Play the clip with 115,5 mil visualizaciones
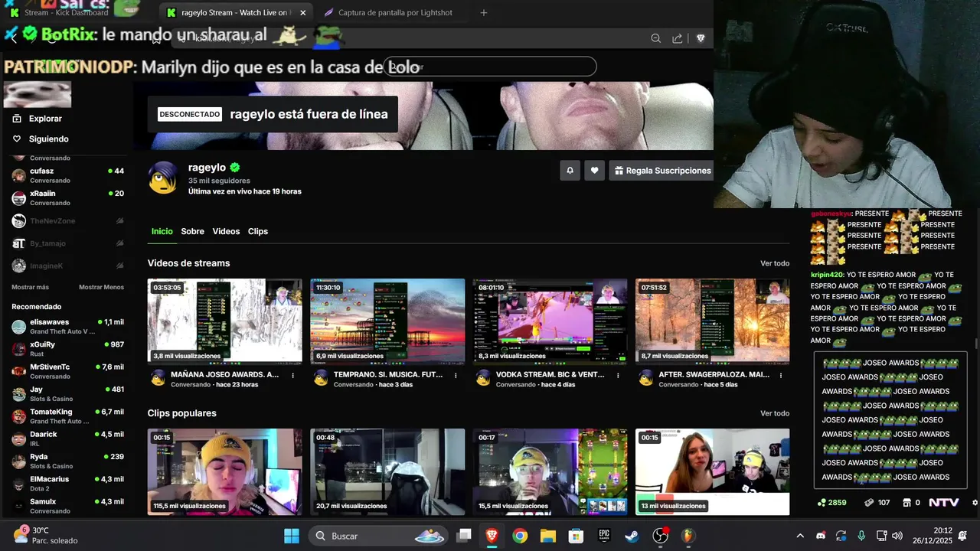 (x=225, y=471)
